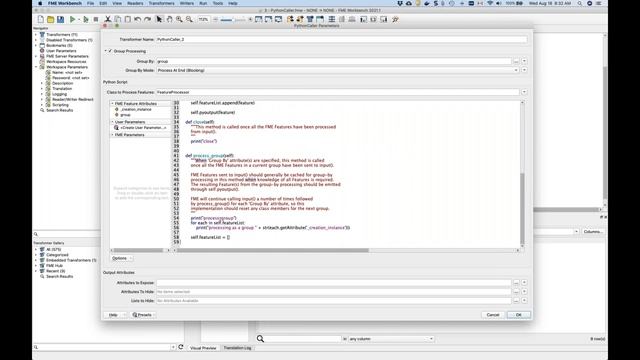
Task: Zoom out on the canvas
Action: coord(189,19)
